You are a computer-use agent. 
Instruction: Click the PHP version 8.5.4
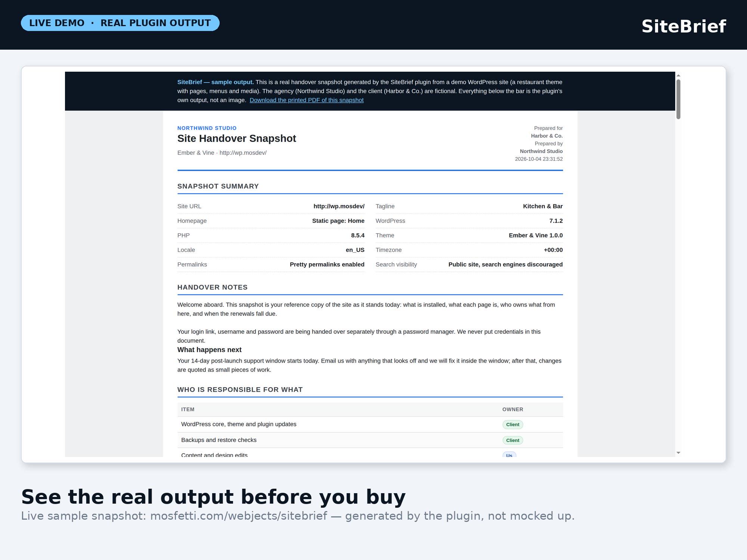pos(357,235)
